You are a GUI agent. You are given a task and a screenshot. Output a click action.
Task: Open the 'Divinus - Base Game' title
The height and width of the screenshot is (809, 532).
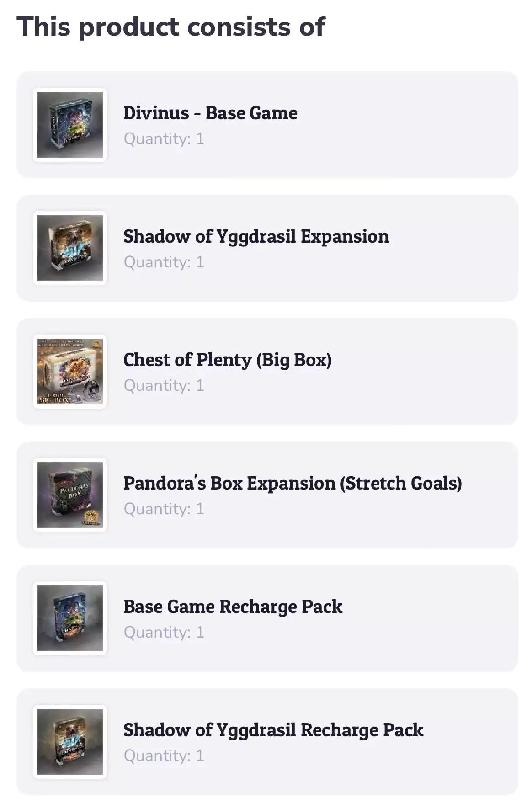pos(210,113)
